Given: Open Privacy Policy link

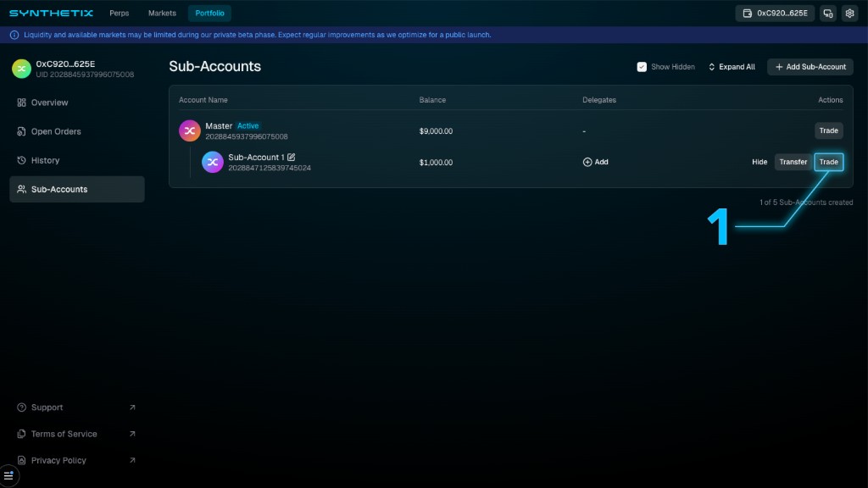Looking at the screenshot, I should click(x=77, y=460).
